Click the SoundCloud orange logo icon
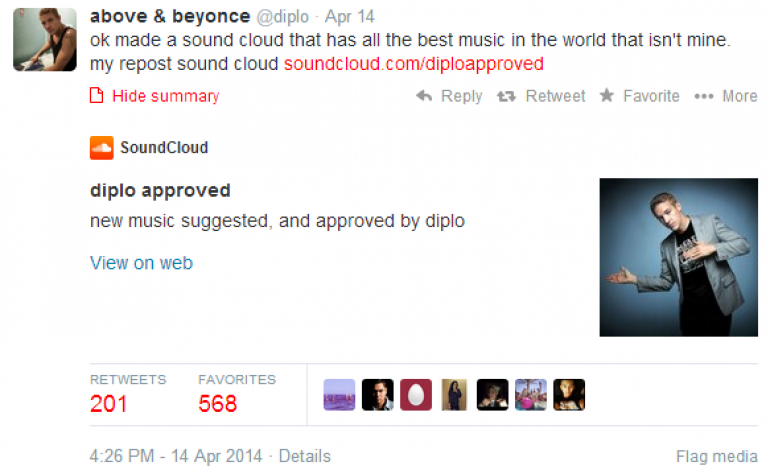Image resolution: width=770 pixels, height=470 pixels. [x=102, y=148]
